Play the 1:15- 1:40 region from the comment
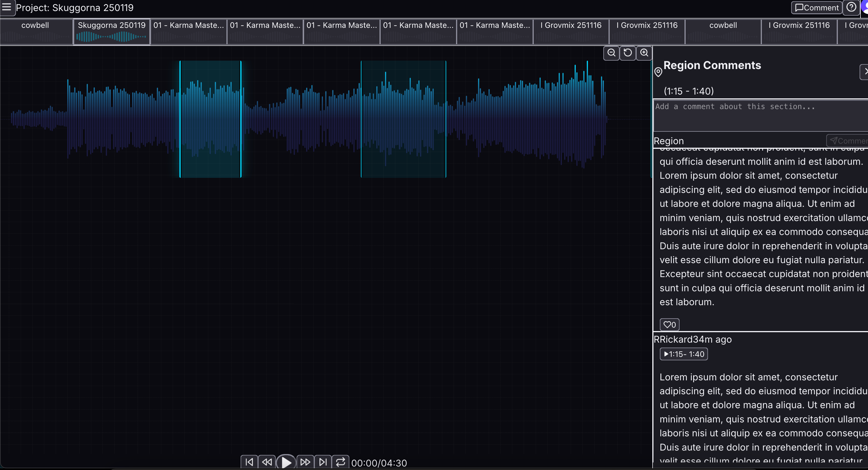Viewport: 868px width, 470px height. coord(683,354)
